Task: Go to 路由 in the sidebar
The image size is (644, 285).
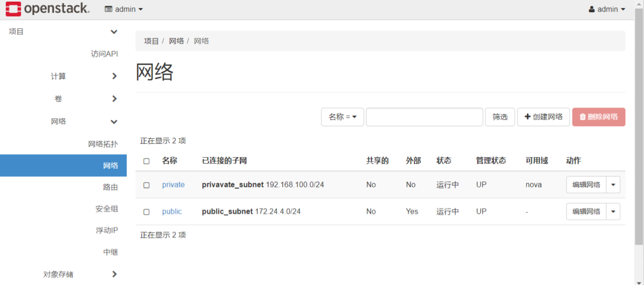Action: pos(110,187)
